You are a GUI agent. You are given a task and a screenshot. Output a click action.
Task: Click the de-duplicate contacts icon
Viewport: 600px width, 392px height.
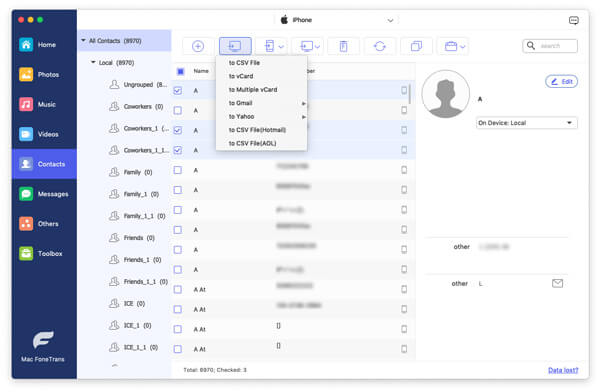click(416, 46)
